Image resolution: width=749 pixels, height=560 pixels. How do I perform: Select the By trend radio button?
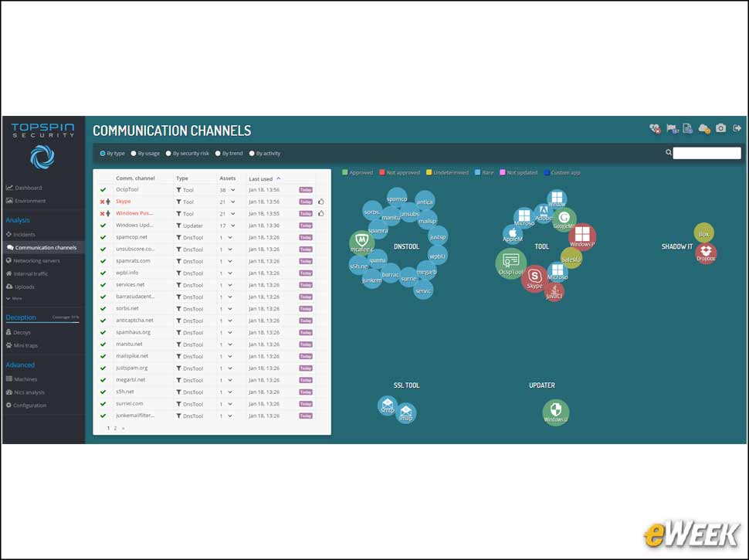click(x=218, y=154)
